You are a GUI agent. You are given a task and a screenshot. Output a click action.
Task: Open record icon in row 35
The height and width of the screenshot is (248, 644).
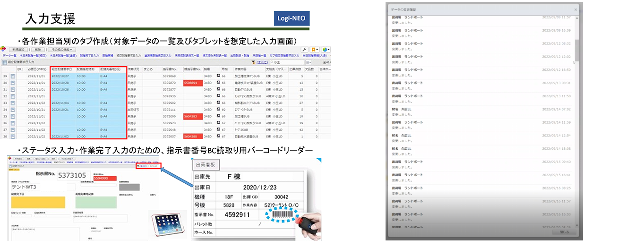point(13,116)
